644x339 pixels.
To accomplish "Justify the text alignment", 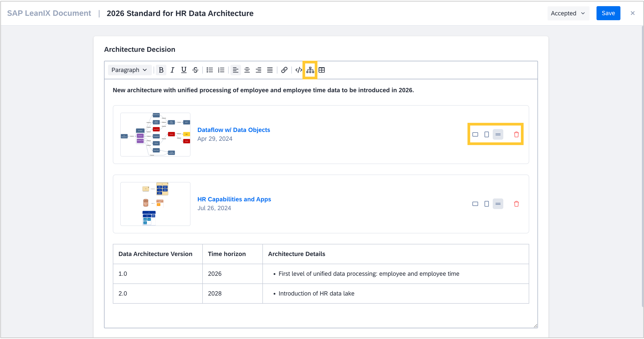I will [x=270, y=70].
